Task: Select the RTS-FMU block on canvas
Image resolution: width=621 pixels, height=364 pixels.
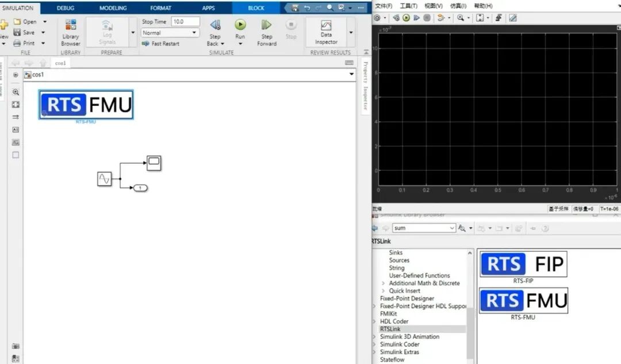Action: pos(86,105)
